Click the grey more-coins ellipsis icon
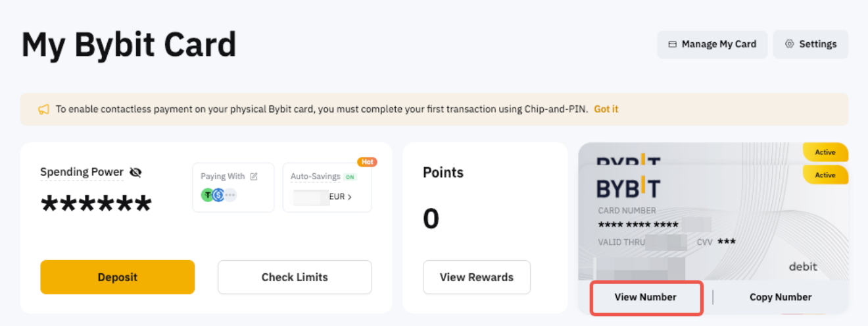The width and height of the screenshot is (868, 326). [x=230, y=195]
